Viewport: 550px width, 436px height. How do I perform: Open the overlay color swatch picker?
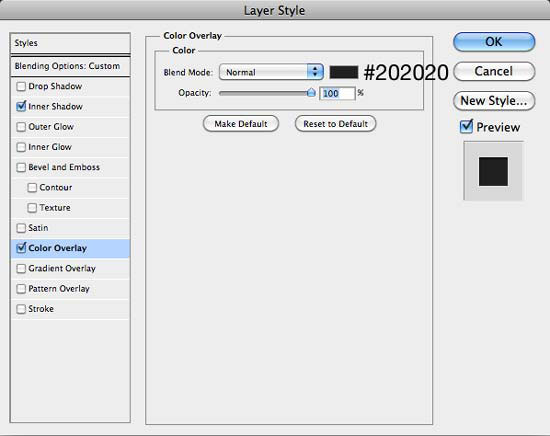pyautogui.click(x=344, y=72)
